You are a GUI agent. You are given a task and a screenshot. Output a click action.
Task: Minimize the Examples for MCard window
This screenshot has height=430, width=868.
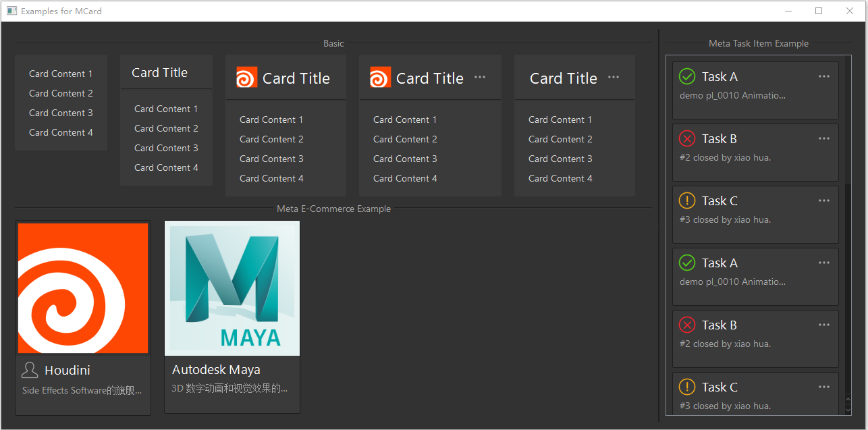pos(788,11)
